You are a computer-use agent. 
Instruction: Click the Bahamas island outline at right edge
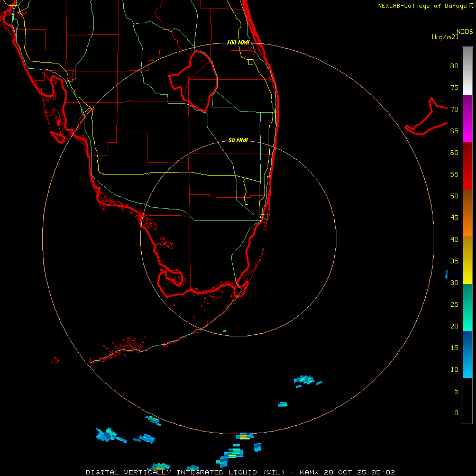click(426, 116)
